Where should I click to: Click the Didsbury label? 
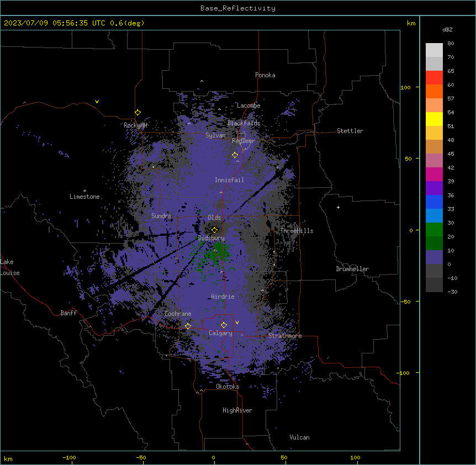211,238
